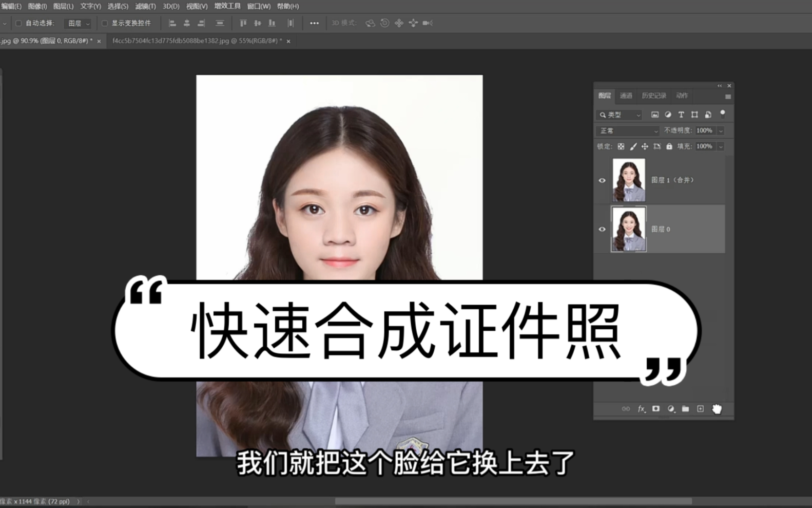Open the 选择(S) menu
The width and height of the screenshot is (812, 508).
pyautogui.click(x=118, y=6)
